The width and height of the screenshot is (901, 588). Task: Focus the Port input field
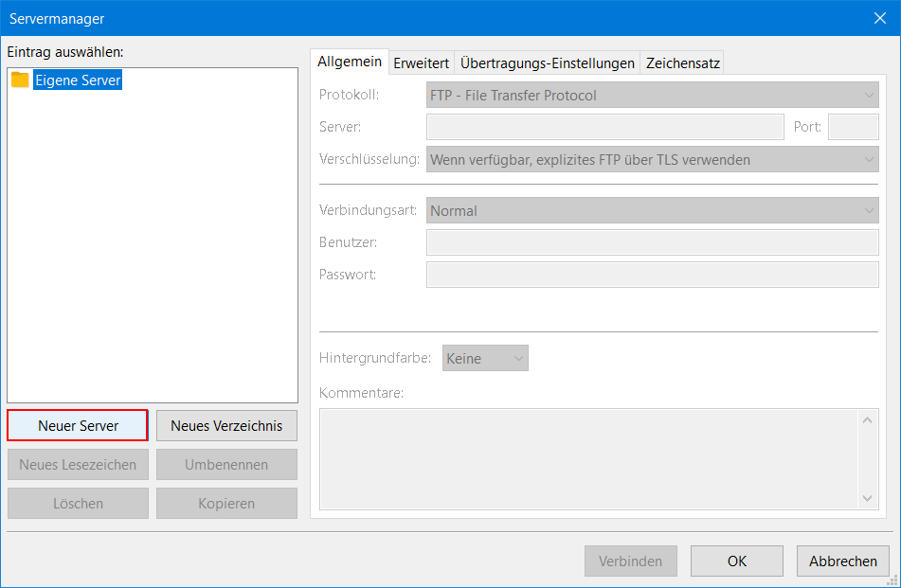tap(853, 127)
